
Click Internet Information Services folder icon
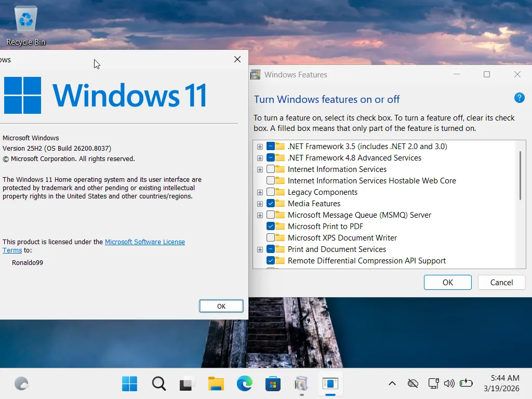280,169
